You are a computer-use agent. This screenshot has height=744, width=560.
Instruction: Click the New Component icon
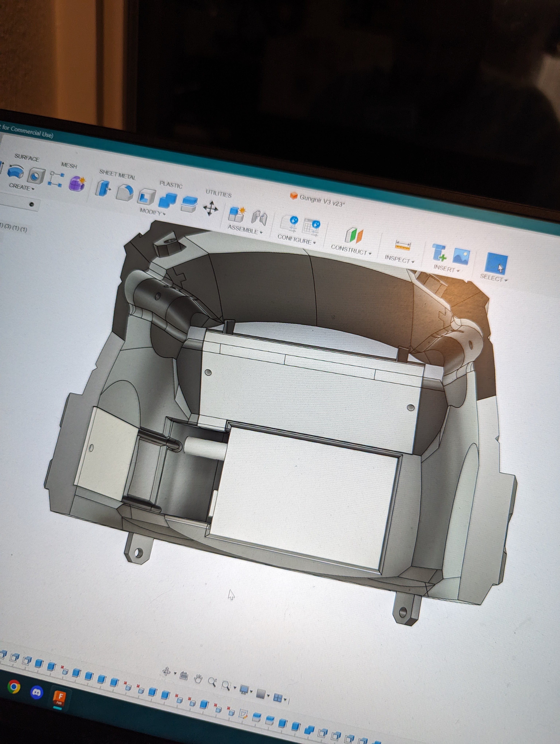pos(237,215)
